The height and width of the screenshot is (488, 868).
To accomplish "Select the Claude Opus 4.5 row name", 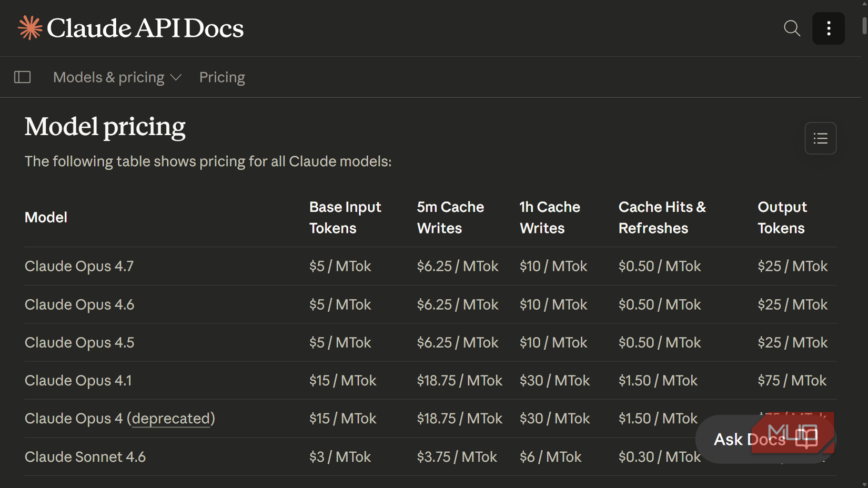I will 79,342.
